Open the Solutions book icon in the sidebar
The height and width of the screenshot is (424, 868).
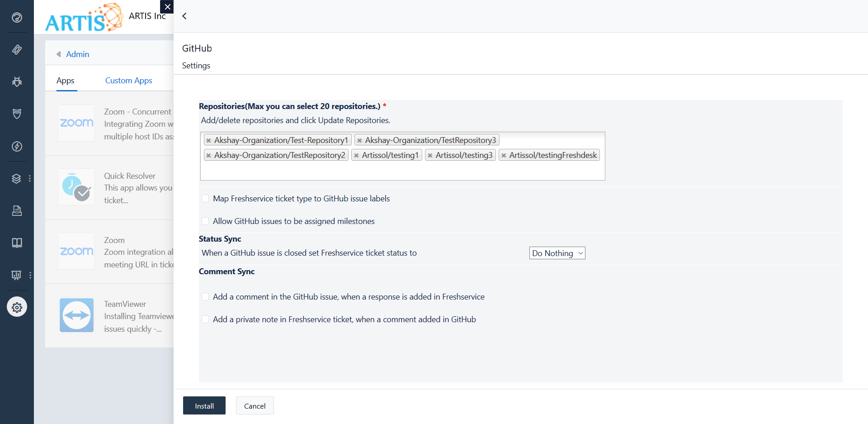[x=17, y=243]
